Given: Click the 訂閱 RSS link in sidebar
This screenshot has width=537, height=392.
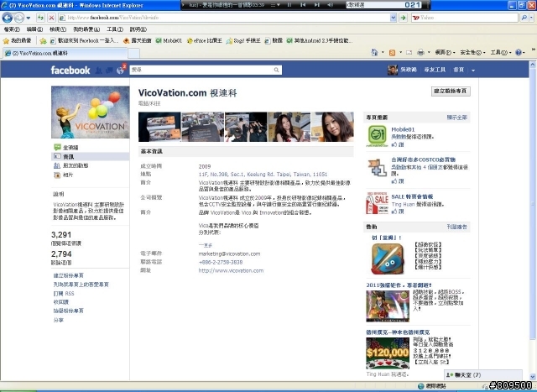Looking at the screenshot, I should (64, 293).
